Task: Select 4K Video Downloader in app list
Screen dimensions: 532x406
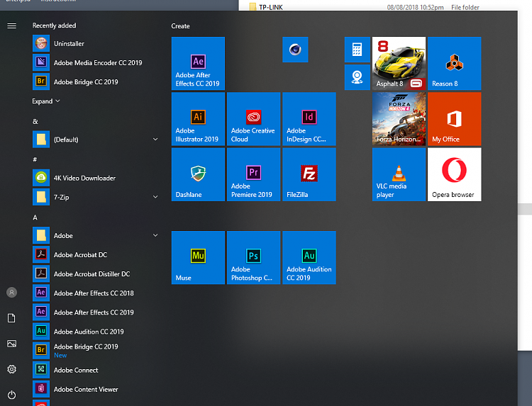Action: coord(84,178)
